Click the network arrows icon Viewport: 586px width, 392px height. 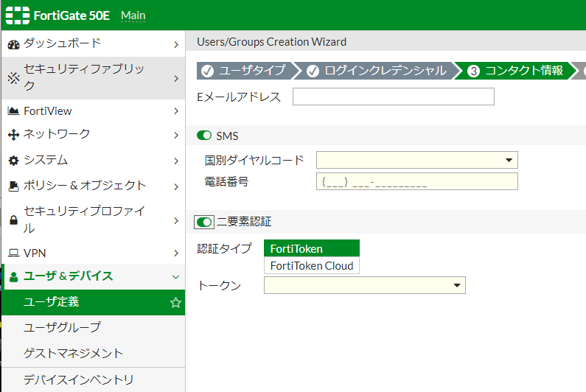[x=13, y=135]
